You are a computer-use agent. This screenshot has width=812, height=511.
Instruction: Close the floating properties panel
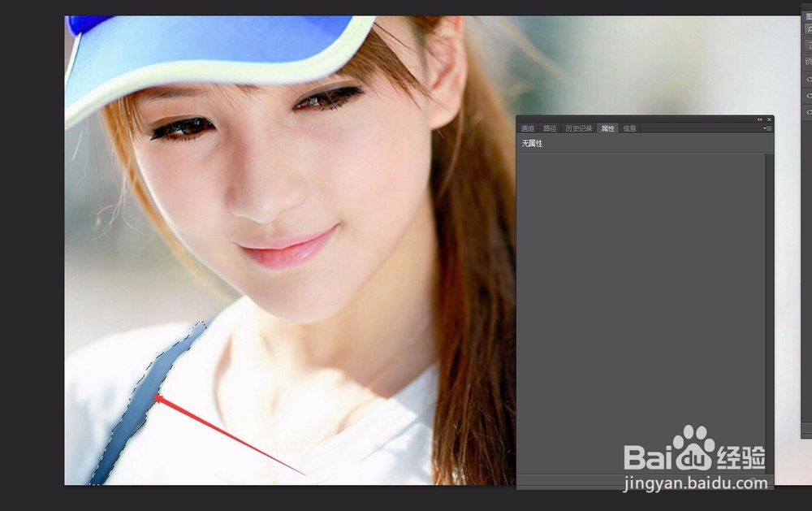(x=769, y=119)
